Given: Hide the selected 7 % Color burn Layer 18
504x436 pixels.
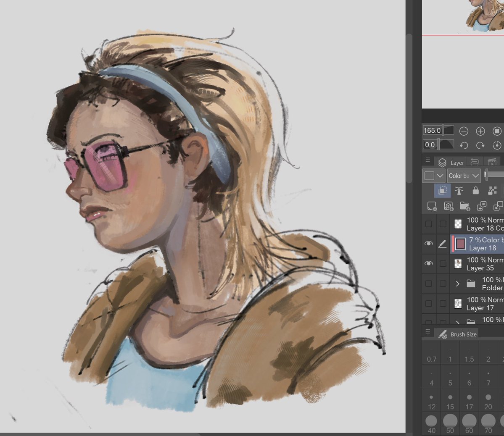Looking at the screenshot, I should (x=428, y=244).
